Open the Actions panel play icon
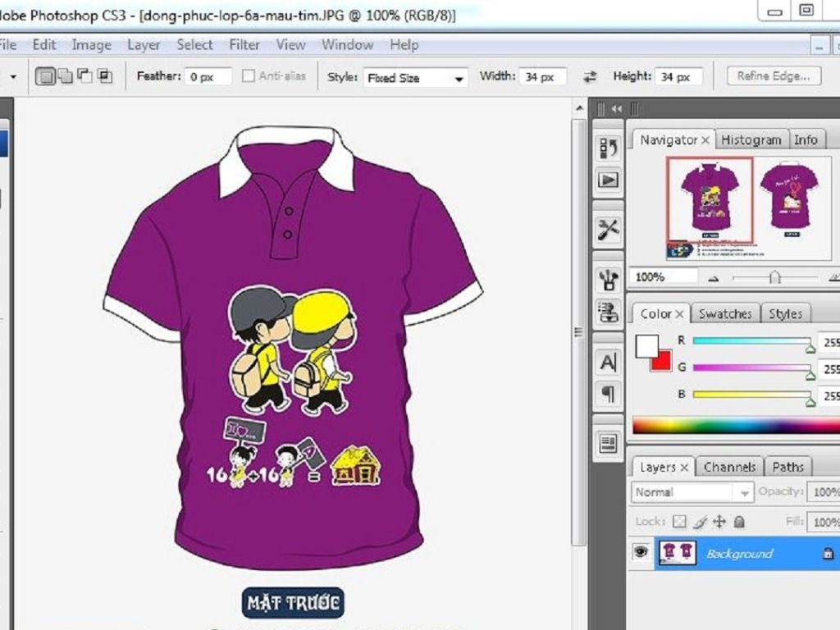840x630 pixels. tap(608, 180)
